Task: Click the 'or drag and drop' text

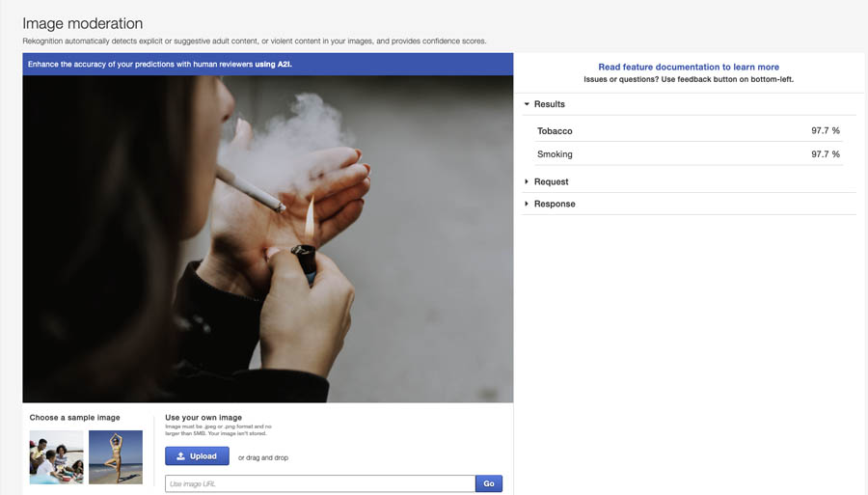Action: (263, 457)
